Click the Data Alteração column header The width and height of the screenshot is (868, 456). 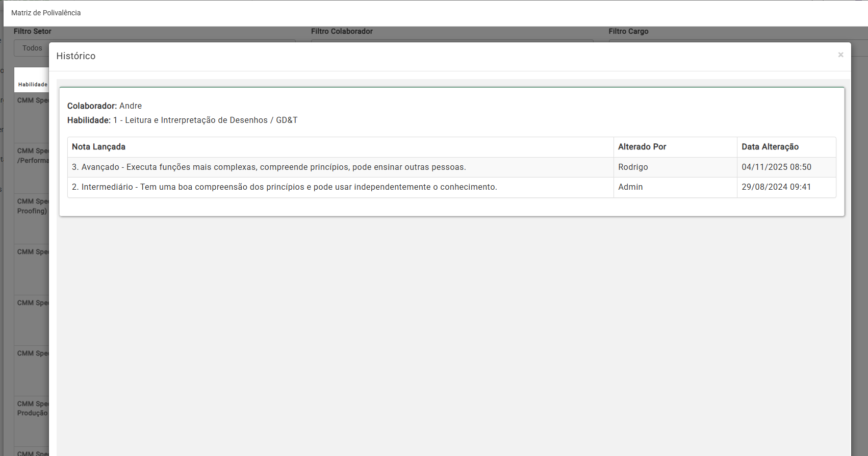pyautogui.click(x=770, y=147)
